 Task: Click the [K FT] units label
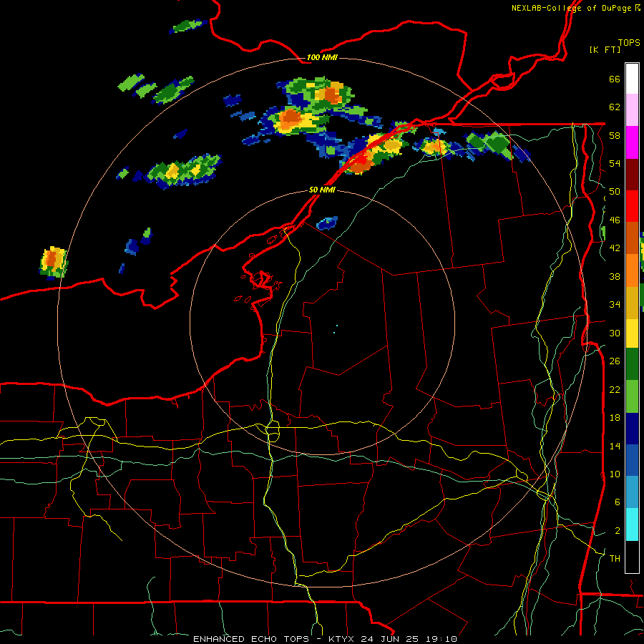coord(605,49)
